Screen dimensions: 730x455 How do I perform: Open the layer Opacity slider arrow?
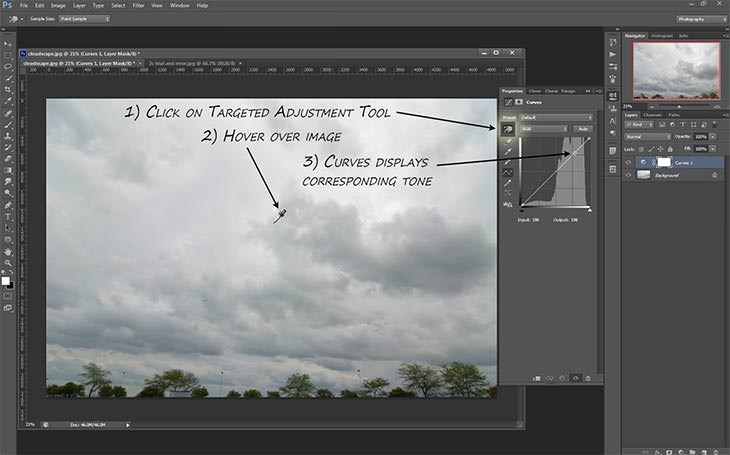[713, 137]
